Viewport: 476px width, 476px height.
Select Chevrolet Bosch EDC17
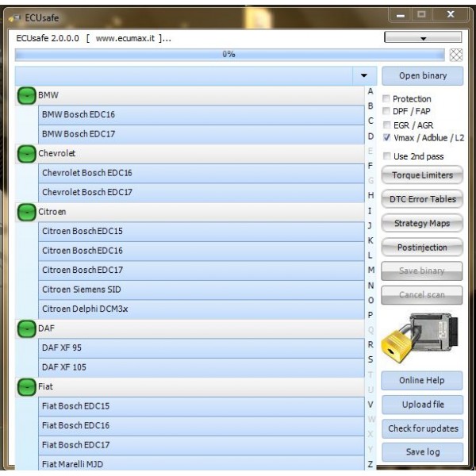202,193
